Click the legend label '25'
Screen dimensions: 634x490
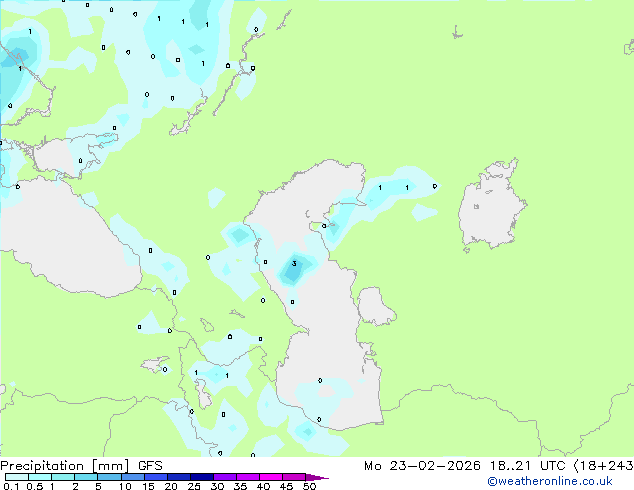tap(194, 486)
